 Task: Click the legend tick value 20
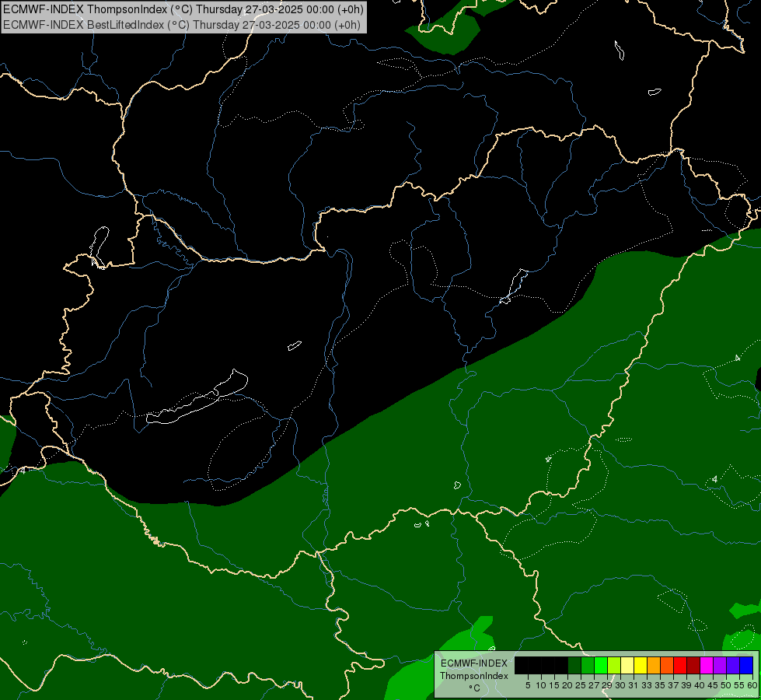pyautogui.click(x=567, y=685)
